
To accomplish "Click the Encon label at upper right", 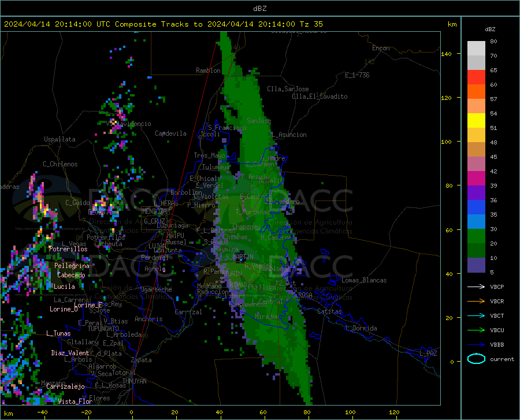I will pyautogui.click(x=381, y=48).
